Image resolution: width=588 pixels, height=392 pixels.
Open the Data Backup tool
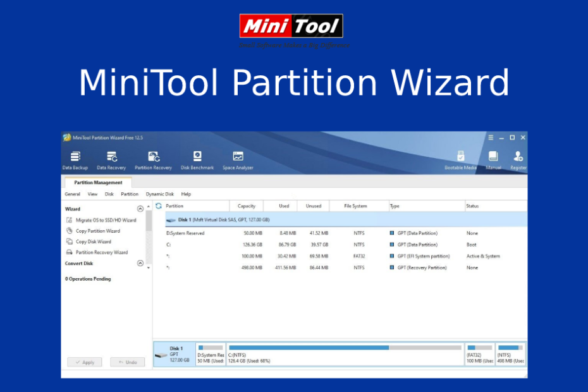pos(75,161)
